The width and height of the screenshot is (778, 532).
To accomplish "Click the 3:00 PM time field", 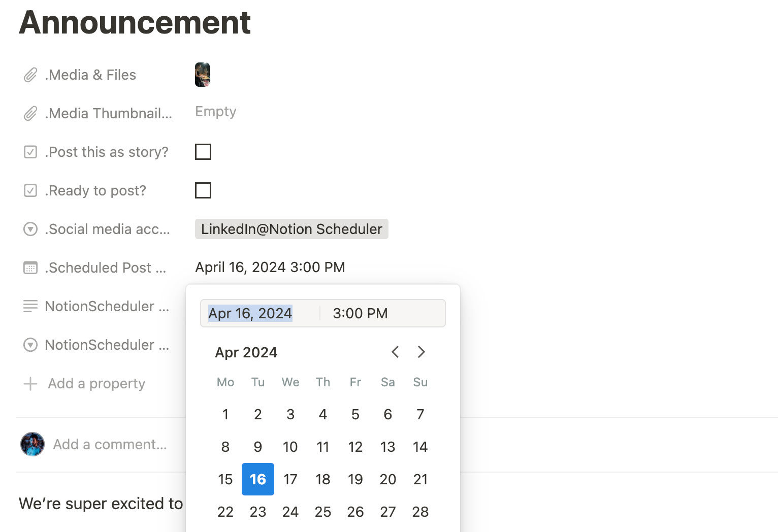I will click(x=360, y=313).
